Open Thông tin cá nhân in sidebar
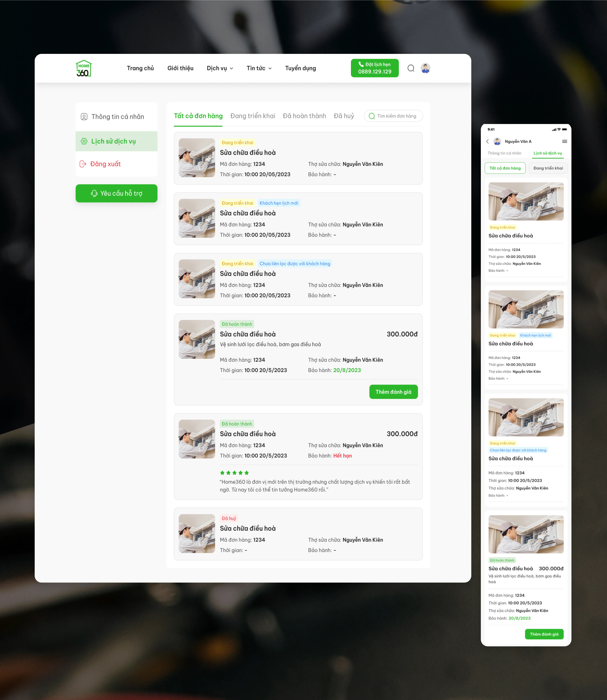 pyautogui.click(x=117, y=117)
